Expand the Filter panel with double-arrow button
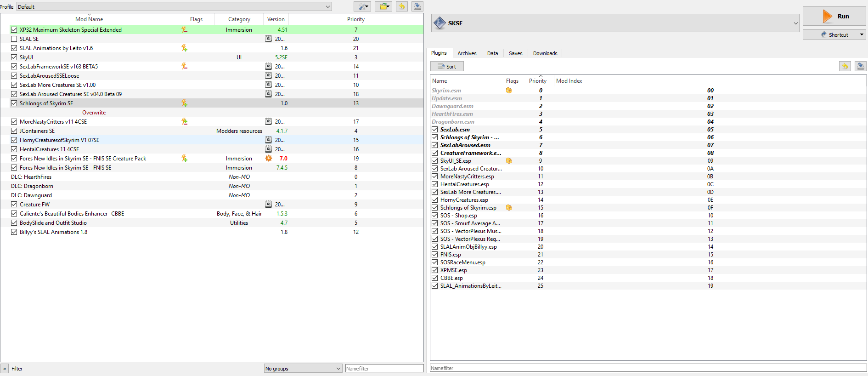Viewport: 868px width, 376px height. click(5, 368)
